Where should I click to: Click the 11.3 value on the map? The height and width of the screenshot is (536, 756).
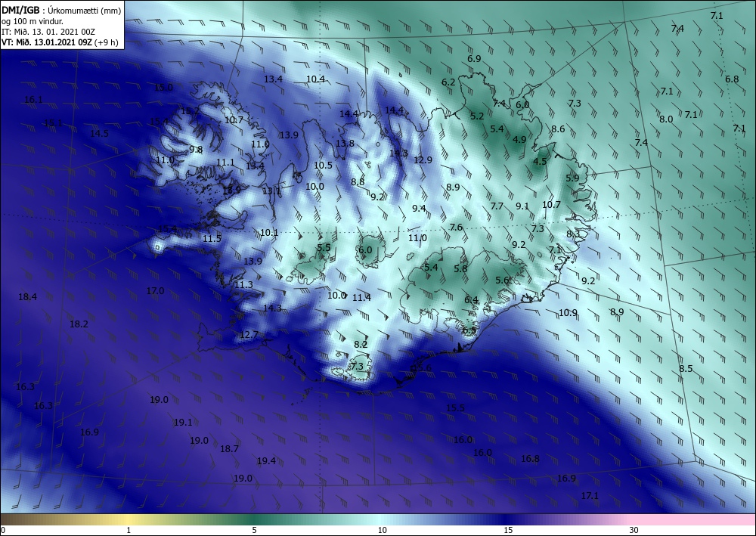pos(243,285)
